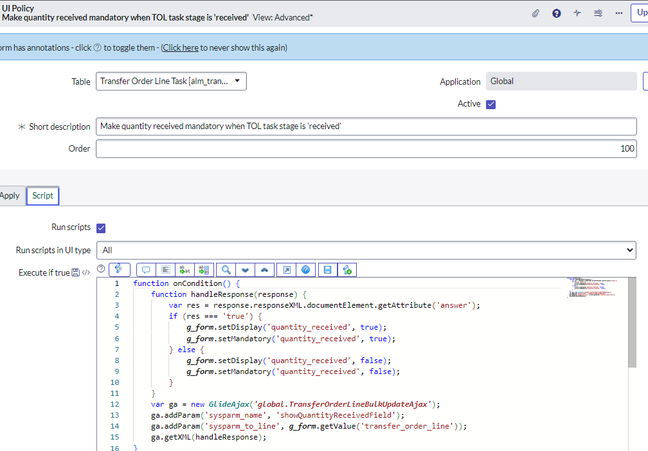Image resolution: width=648 pixels, height=451 pixels.
Task: Click the script debugger icon
Action: coord(347,270)
